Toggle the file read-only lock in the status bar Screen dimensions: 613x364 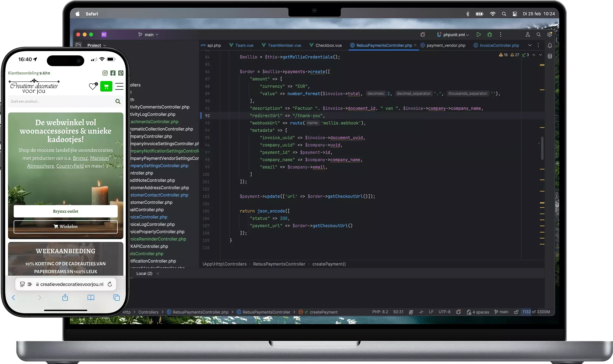516,312
